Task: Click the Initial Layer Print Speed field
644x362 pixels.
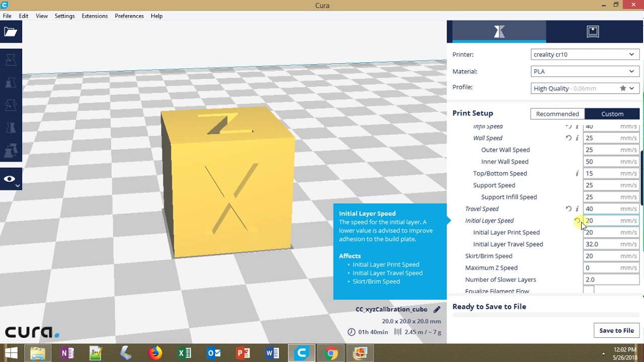Action: tap(611, 233)
